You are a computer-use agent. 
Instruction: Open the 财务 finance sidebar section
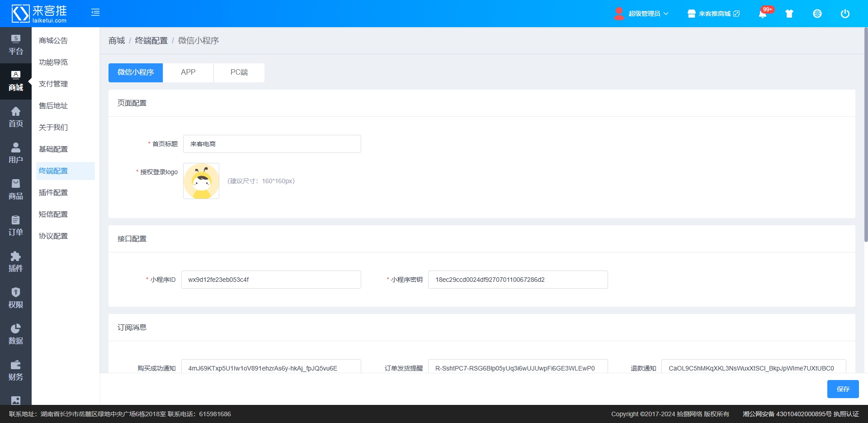[16, 371]
